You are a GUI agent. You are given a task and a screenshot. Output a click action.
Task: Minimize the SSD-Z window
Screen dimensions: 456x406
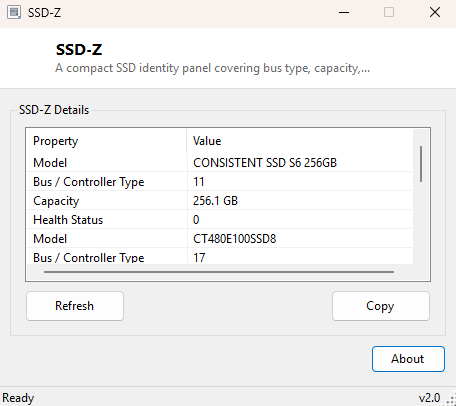pyautogui.click(x=344, y=13)
